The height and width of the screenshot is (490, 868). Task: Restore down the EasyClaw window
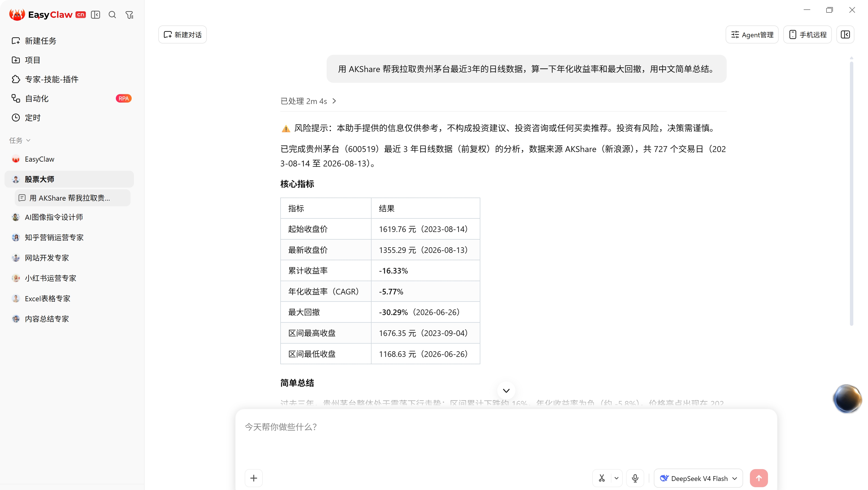[x=829, y=10]
